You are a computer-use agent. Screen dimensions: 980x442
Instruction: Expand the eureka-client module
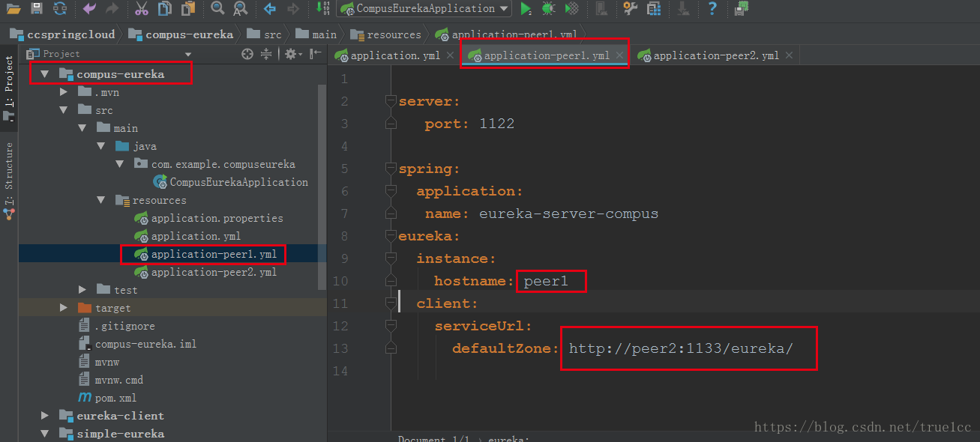click(x=45, y=416)
